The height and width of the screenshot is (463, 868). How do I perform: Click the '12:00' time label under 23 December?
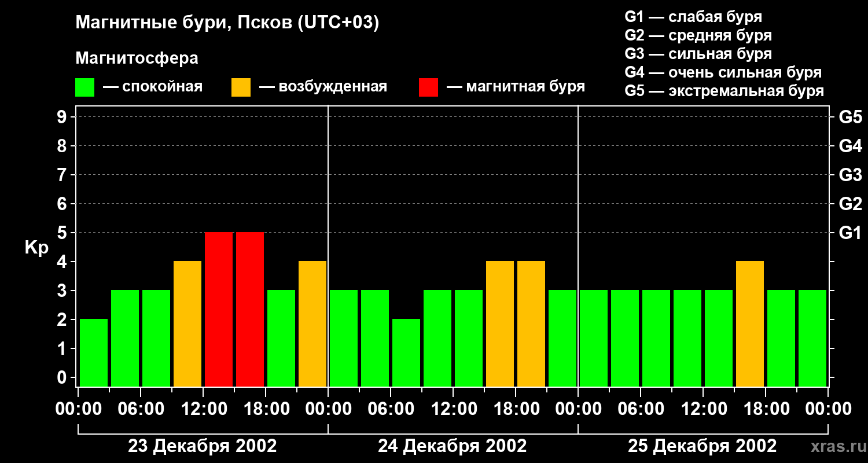(x=203, y=409)
